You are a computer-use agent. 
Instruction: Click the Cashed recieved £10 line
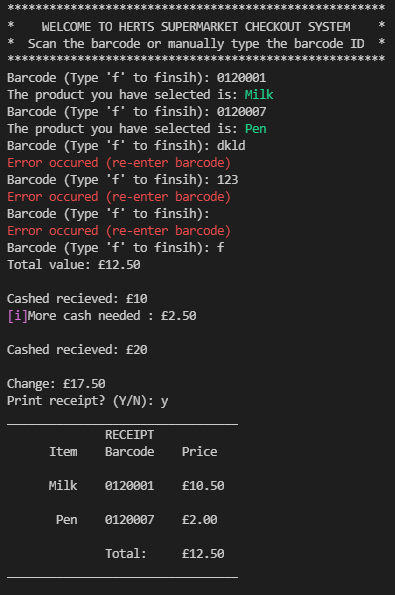pos(77,299)
